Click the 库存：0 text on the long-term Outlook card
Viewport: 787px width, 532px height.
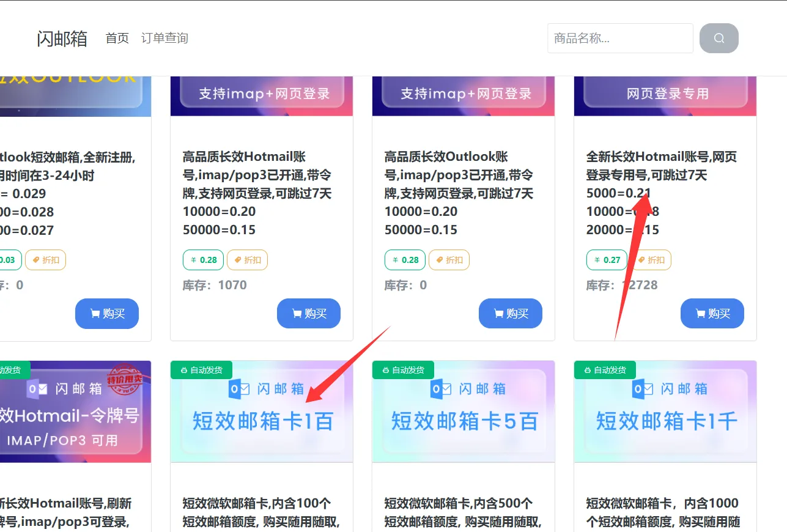click(405, 285)
